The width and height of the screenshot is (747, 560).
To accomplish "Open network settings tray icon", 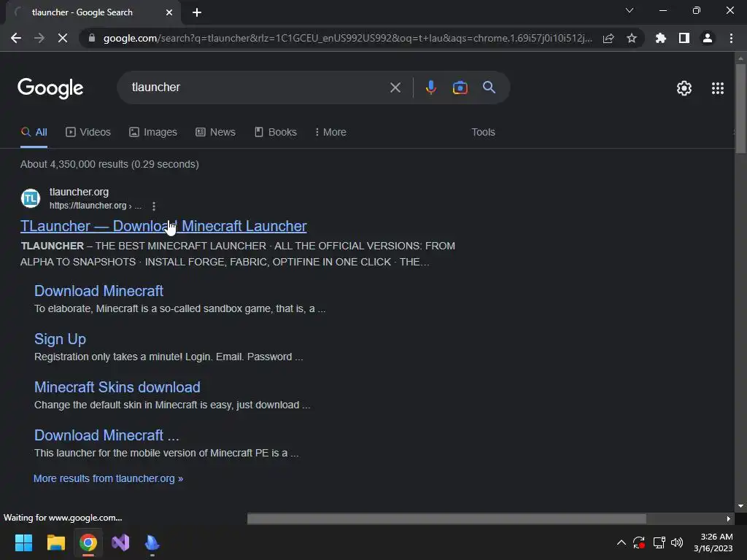I will 659,542.
